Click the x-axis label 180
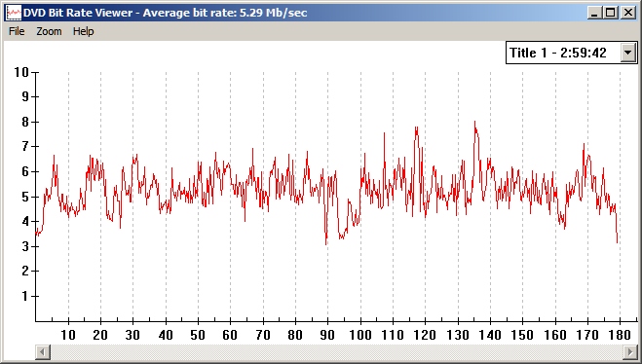642x364 pixels. point(620,336)
